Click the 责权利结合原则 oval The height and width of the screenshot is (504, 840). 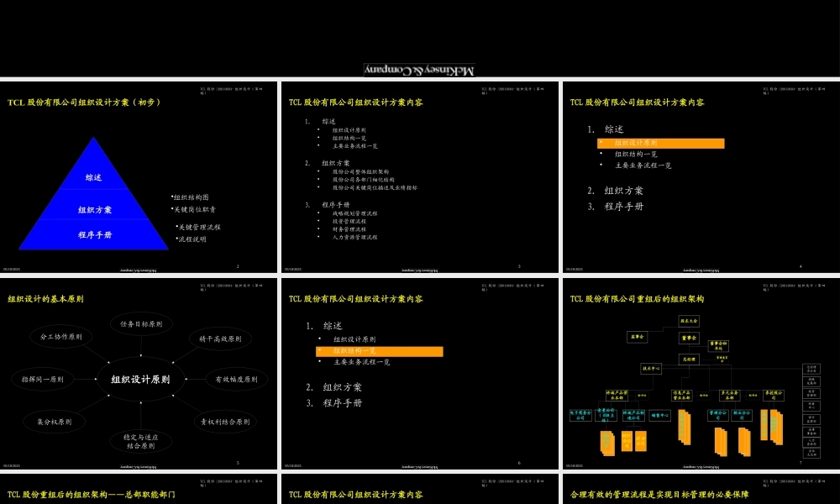[225, 422]
